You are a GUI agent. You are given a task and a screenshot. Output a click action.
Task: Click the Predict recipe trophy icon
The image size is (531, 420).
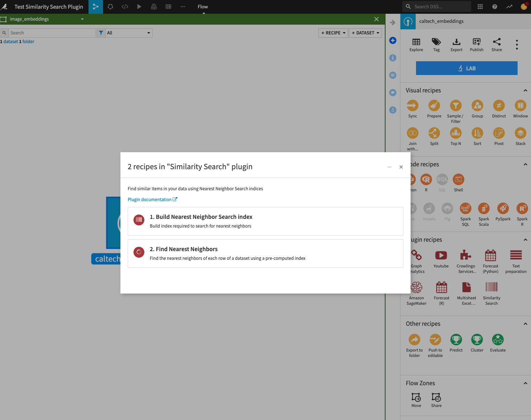click(x=456, y=340)
